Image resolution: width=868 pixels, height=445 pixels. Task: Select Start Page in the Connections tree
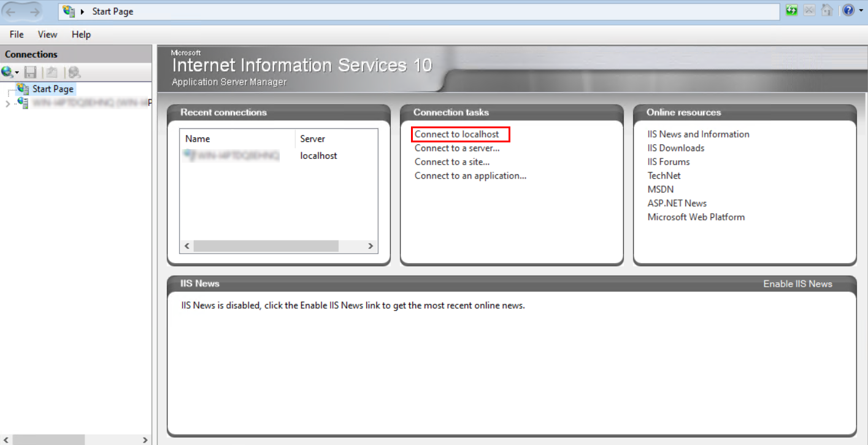(53, 89)
